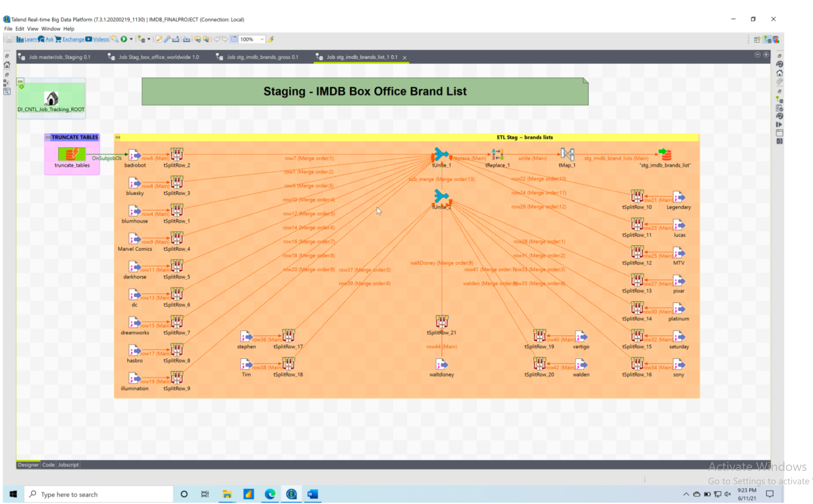This screenshot has width=813, height=504.
Task: Minimize the editor area with the minus button
Action: point(757,55)
